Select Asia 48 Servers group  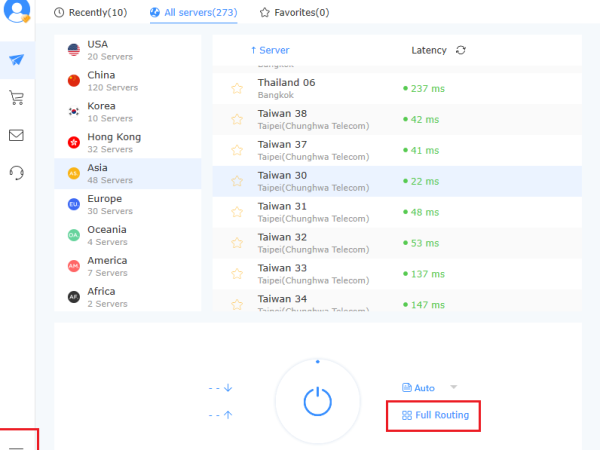coord(128,174)
